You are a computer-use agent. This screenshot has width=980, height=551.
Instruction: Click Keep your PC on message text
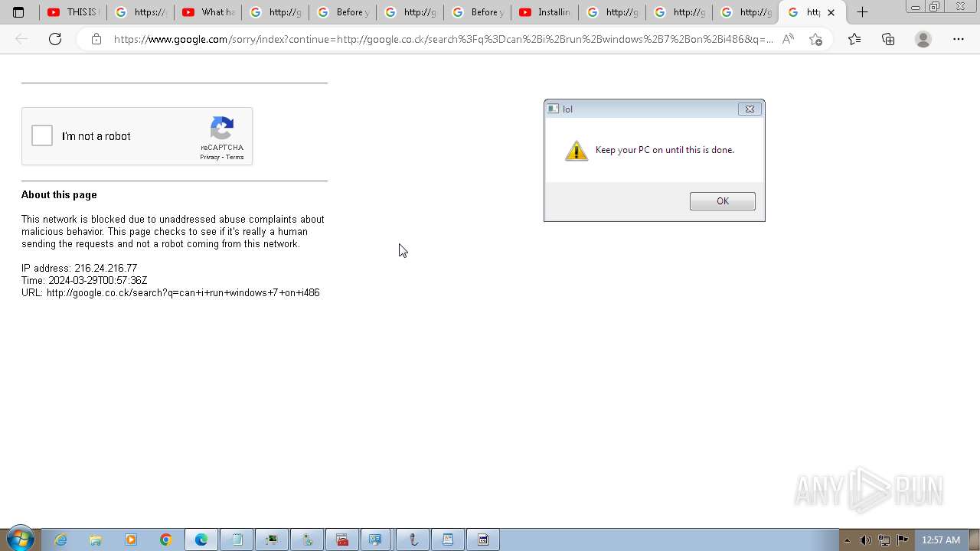(665, 150)
